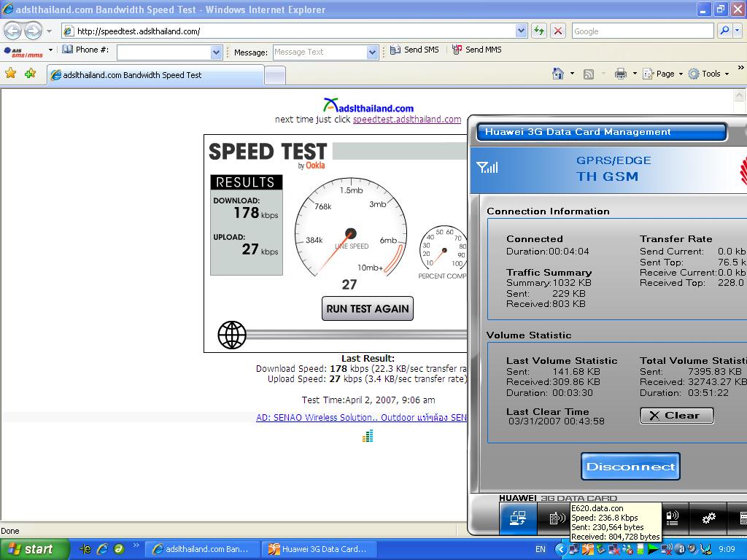Refresh the page with the green arrows
The image size is (747, 560).
(539, 31)
